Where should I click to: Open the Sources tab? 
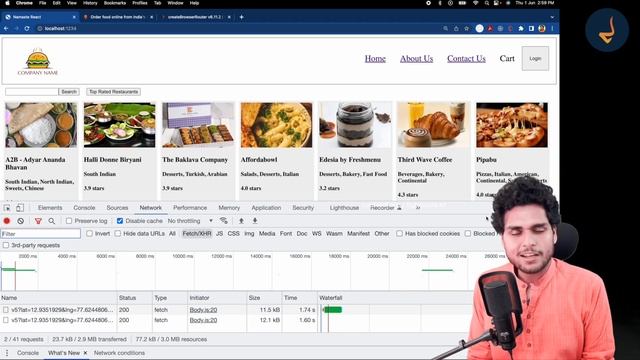tap(117, 208)
